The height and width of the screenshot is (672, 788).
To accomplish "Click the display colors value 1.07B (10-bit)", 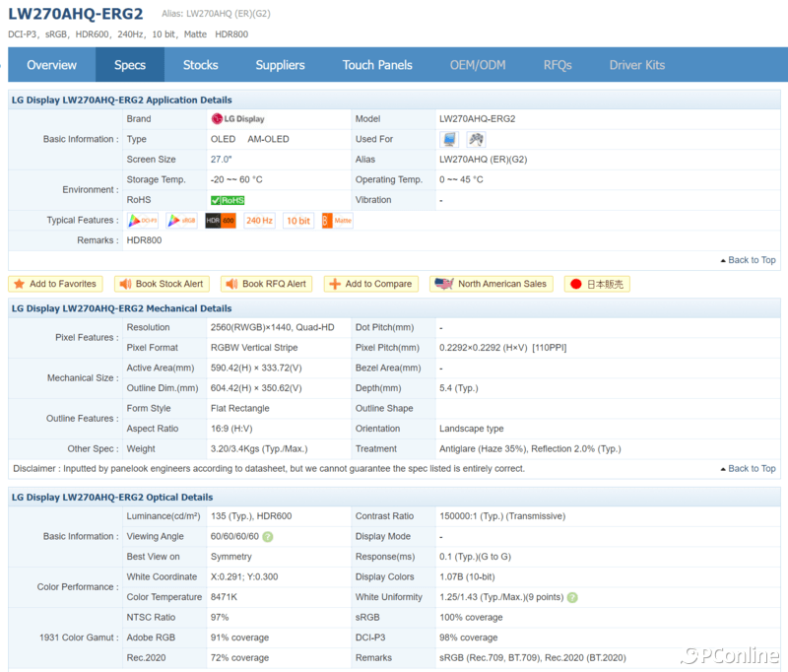I will pos(467,577).
